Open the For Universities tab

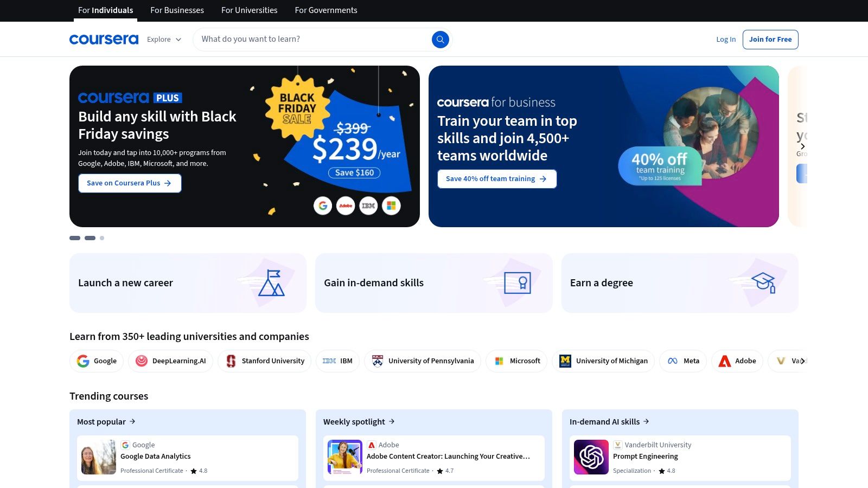[x=249, y=10]
